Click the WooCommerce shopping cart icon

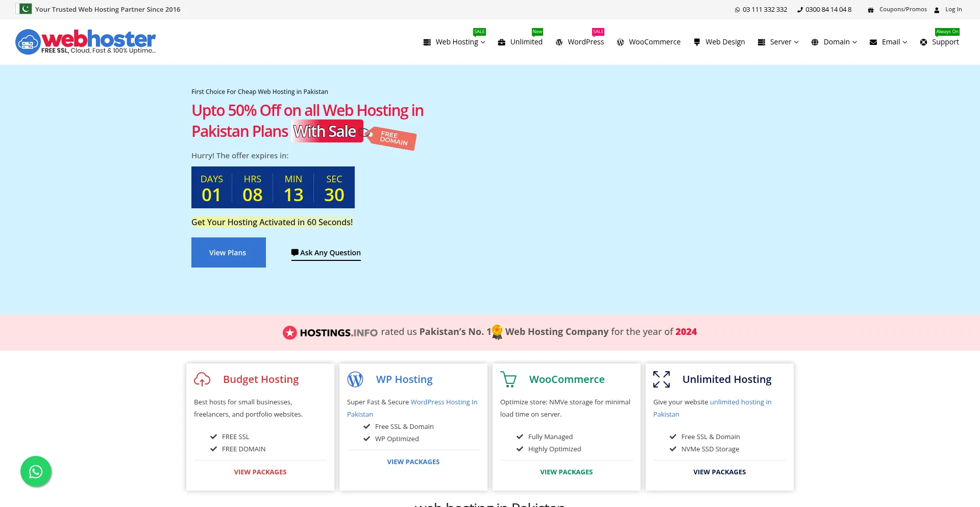point(508,379)
